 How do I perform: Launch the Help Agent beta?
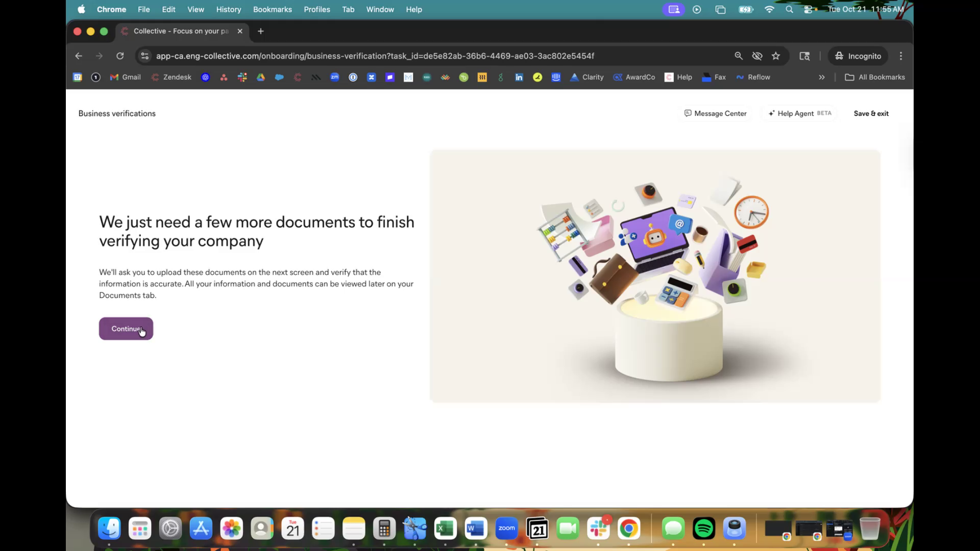[x=799, y=113]
